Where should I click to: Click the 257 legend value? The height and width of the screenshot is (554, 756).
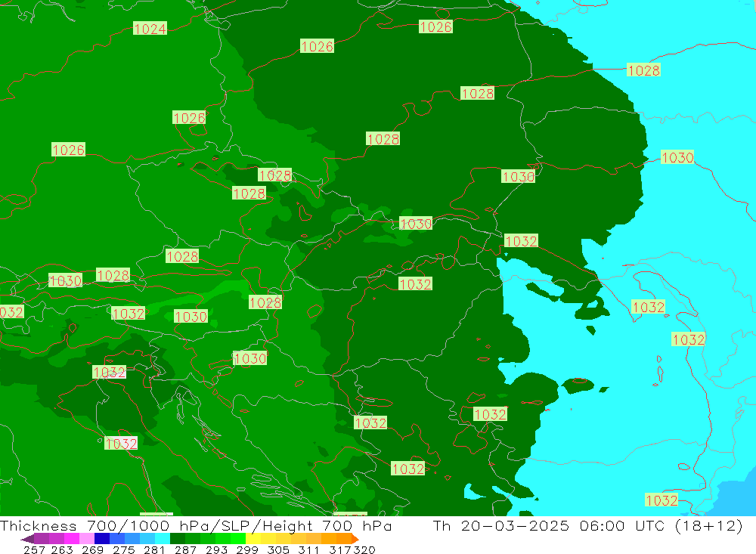pos(34,549)
